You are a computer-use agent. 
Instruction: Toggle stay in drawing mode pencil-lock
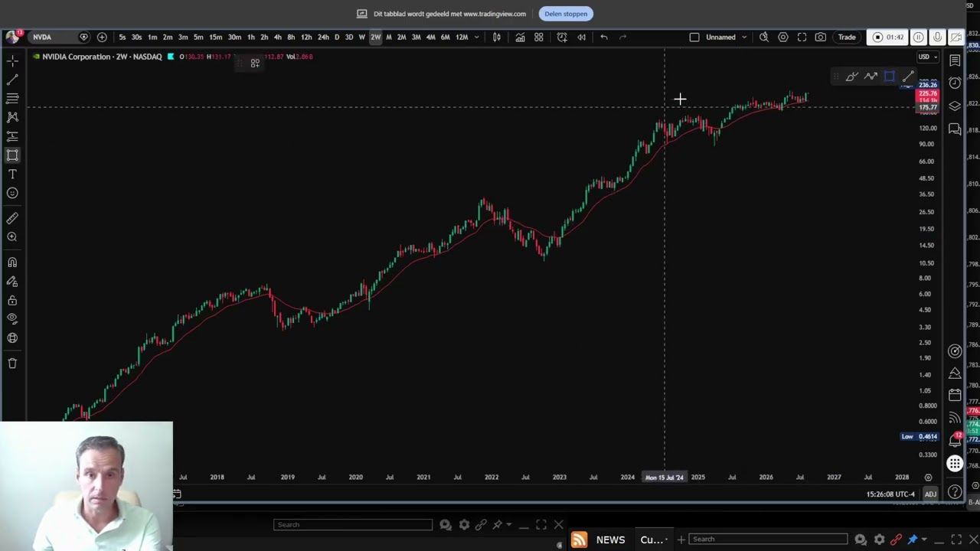pyautogui.click(x=12, y=282)
